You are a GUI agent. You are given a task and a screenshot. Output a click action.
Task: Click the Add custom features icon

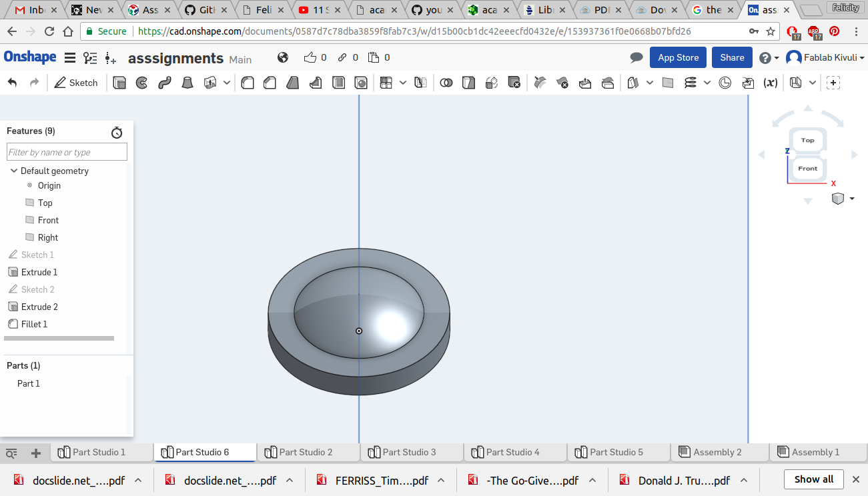click(x=833, y=83)
